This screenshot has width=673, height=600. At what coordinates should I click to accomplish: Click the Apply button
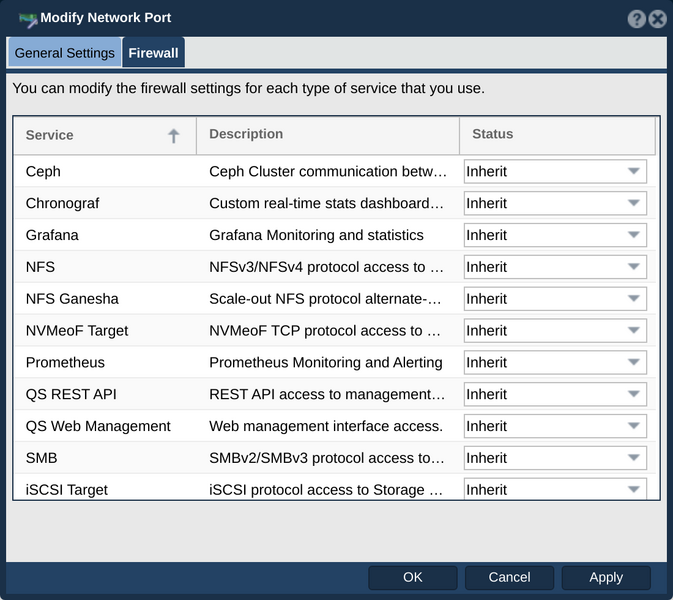pos(606,577)
